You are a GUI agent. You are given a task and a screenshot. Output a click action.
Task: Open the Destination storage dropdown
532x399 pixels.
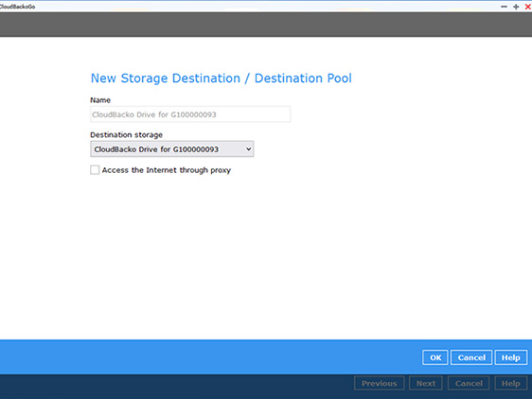point(171,149)
